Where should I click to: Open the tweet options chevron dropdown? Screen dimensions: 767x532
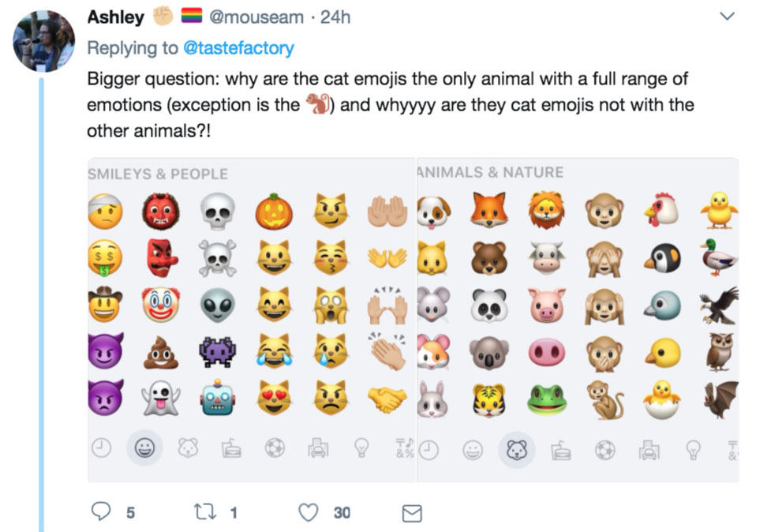728,17
